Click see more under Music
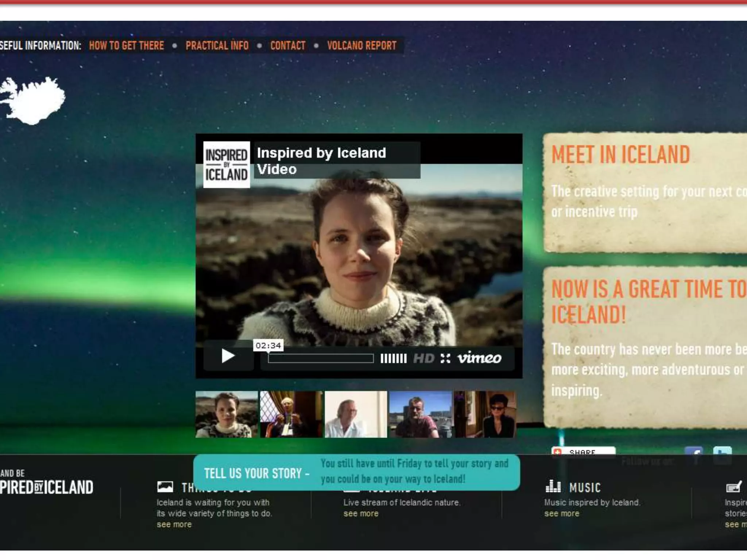This screenshot has height=560, width=747. click(561, 514)
